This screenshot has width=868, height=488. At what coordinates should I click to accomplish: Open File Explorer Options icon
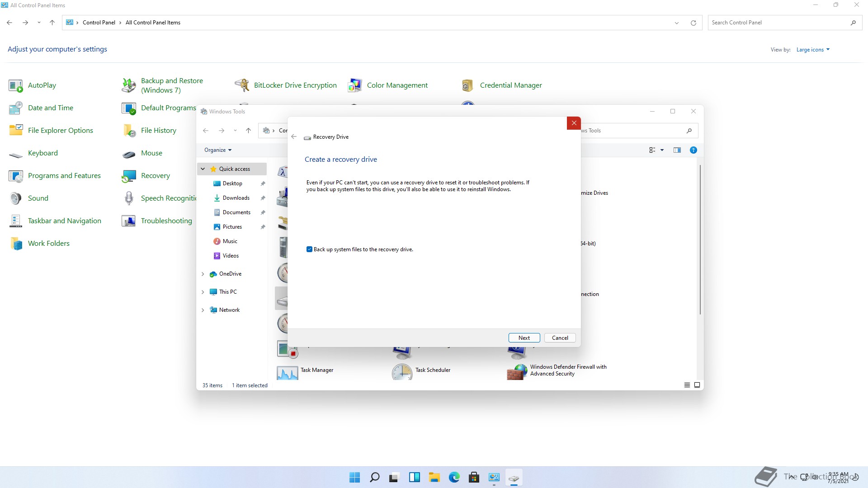coord(16,131)
